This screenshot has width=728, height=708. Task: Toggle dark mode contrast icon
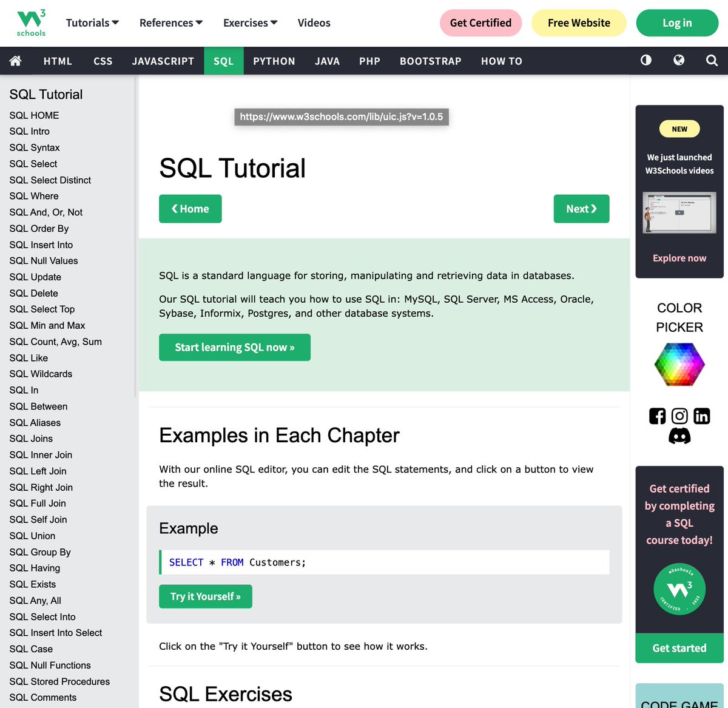click(x=646, y=60)
